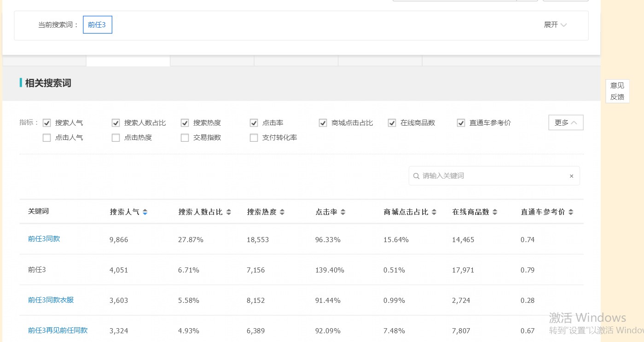Sort by 搜索人数占比 column arrows

(229, 212)
